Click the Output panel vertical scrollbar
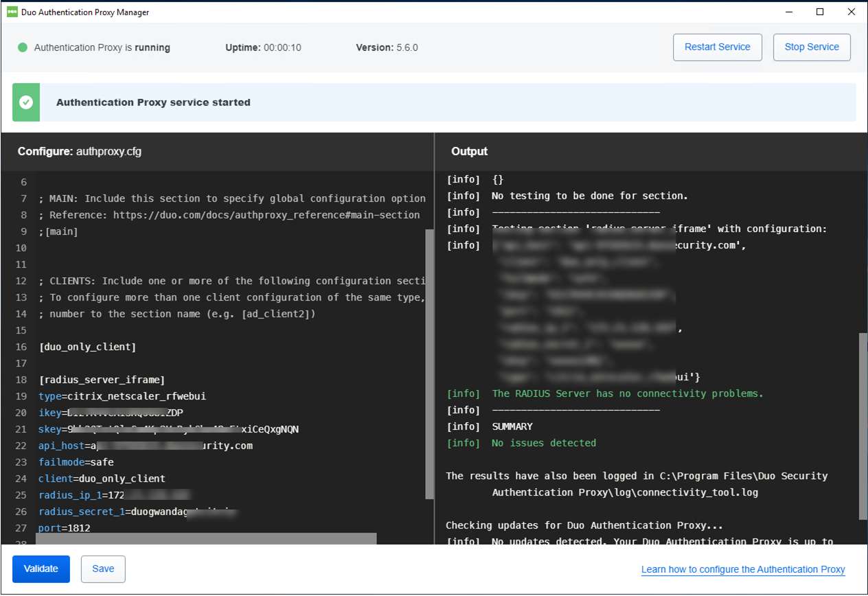Screen dimensions: 868x596 pos(863,426)
